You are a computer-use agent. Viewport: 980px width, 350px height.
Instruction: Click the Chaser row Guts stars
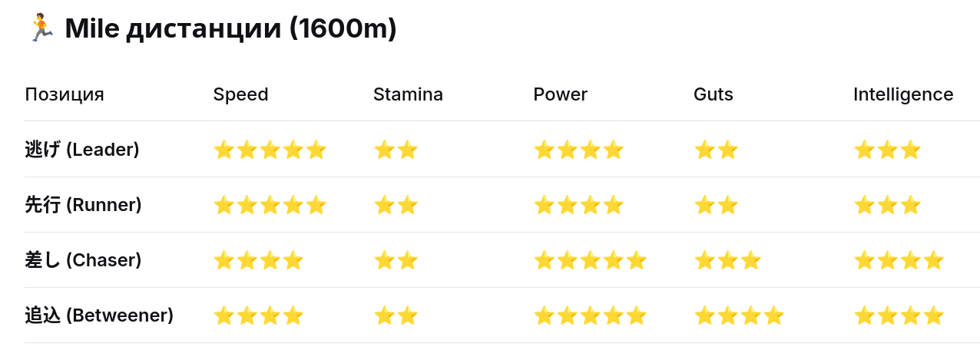pos(727,260)
